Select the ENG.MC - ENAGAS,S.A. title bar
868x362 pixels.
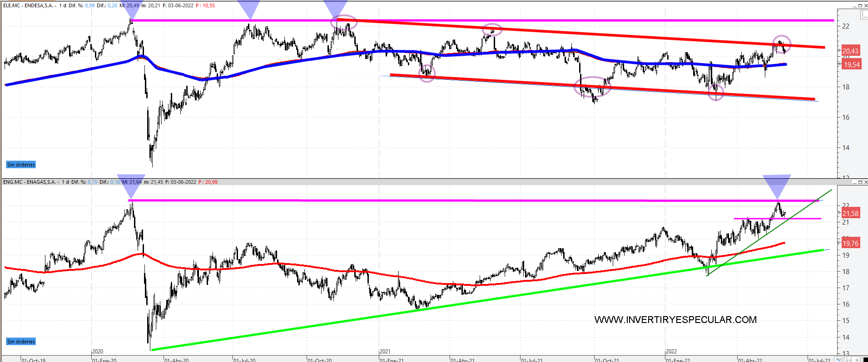coord(30,182)
